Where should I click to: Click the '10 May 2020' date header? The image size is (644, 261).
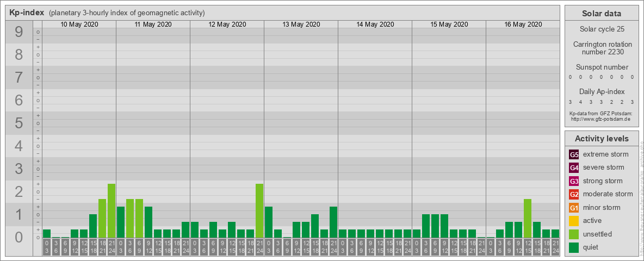coord(79,24)
